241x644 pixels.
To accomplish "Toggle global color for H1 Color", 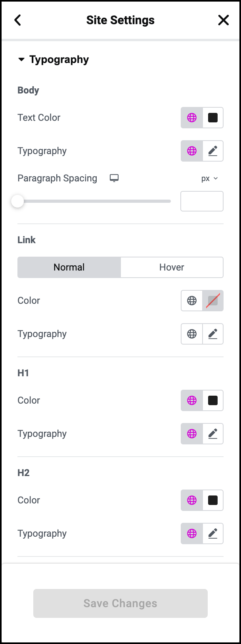I will click(192, 400).
